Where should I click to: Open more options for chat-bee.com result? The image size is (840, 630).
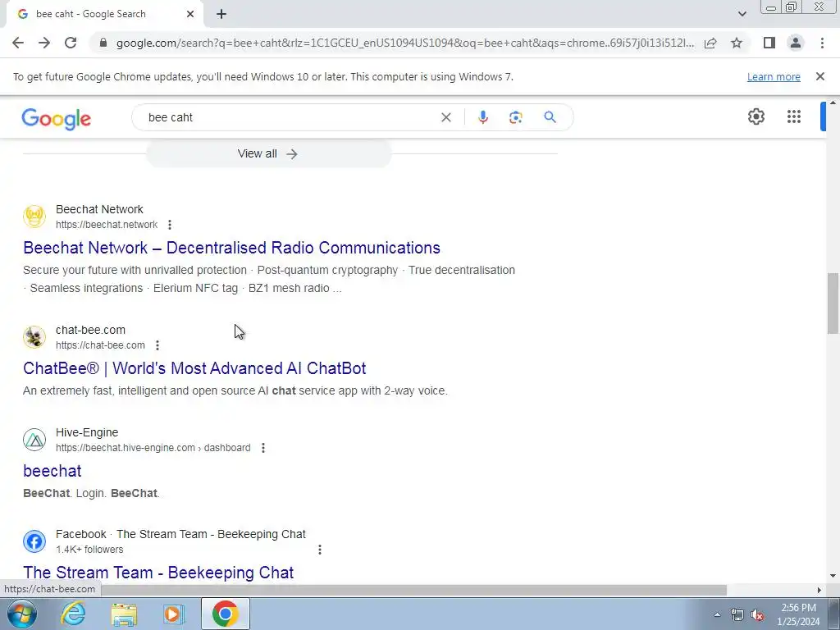click(x=157, y=345)
